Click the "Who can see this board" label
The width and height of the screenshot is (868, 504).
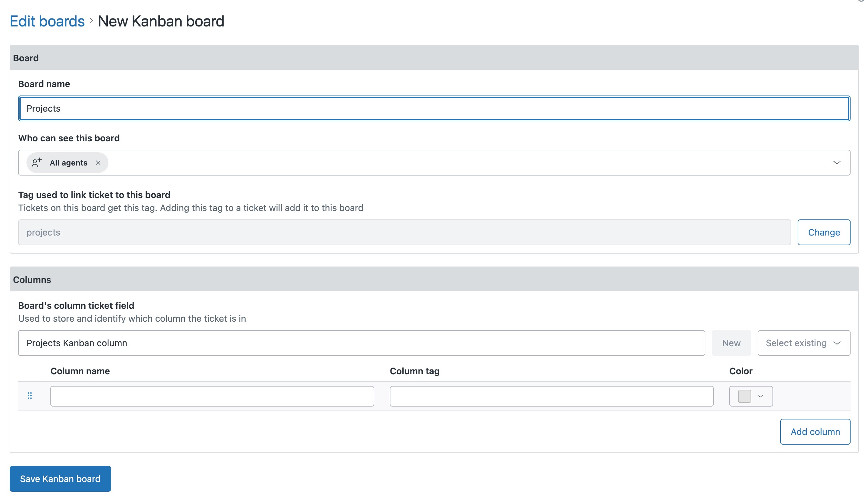click(69, 138)
